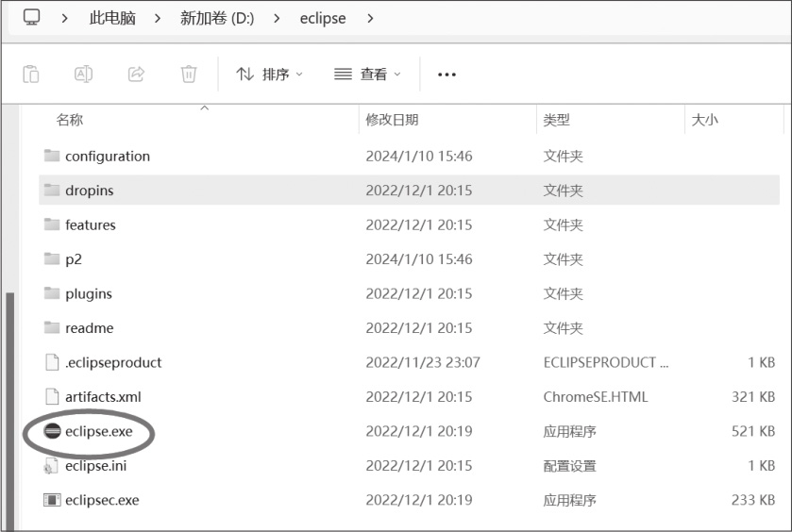The height and width of the screenshot is (532, 792).
Task: Click the plugins folder icon
Action: [52, 293]
